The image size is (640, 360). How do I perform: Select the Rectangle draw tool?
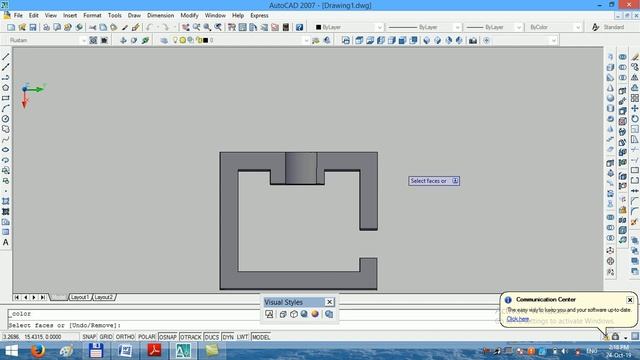[x=6, y=98]
